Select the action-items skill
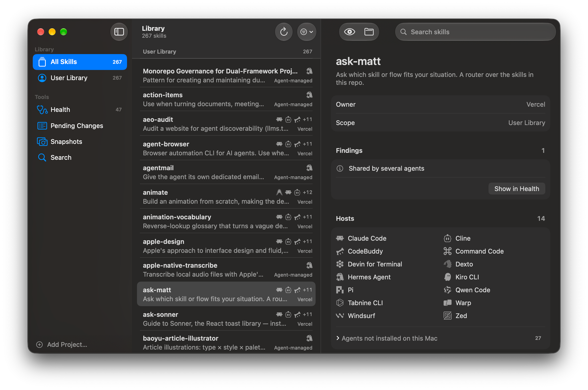 [226, 99]
